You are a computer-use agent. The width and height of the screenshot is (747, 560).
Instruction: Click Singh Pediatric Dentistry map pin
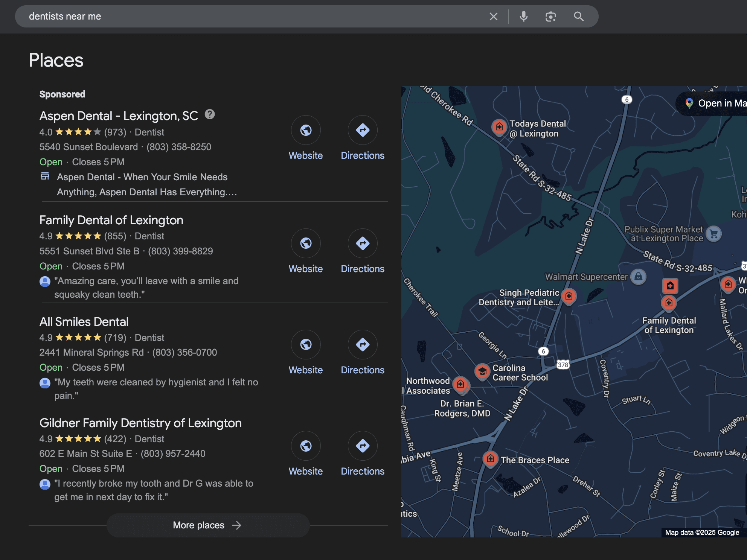pyautogui.click(x=569, y=296)
